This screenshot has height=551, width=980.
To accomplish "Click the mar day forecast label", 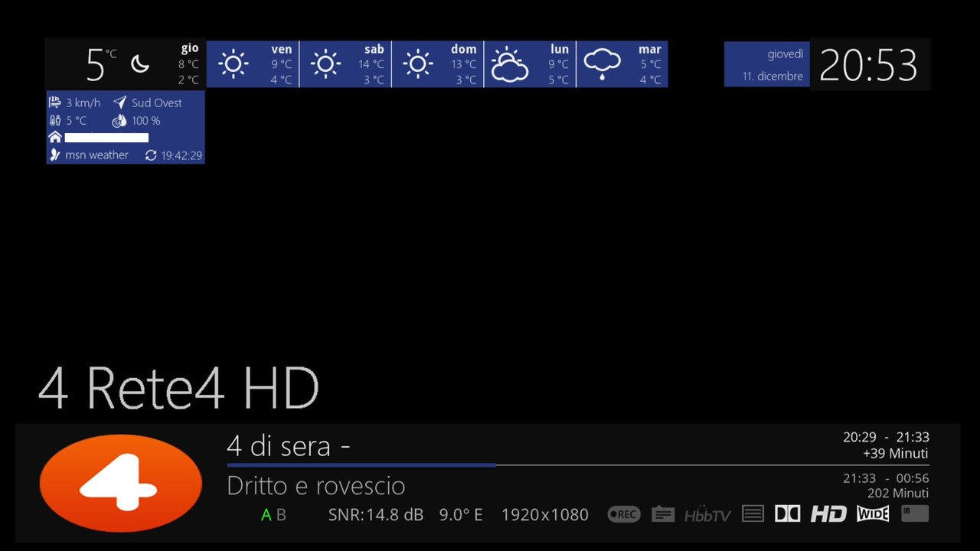I will click(650, 49).
